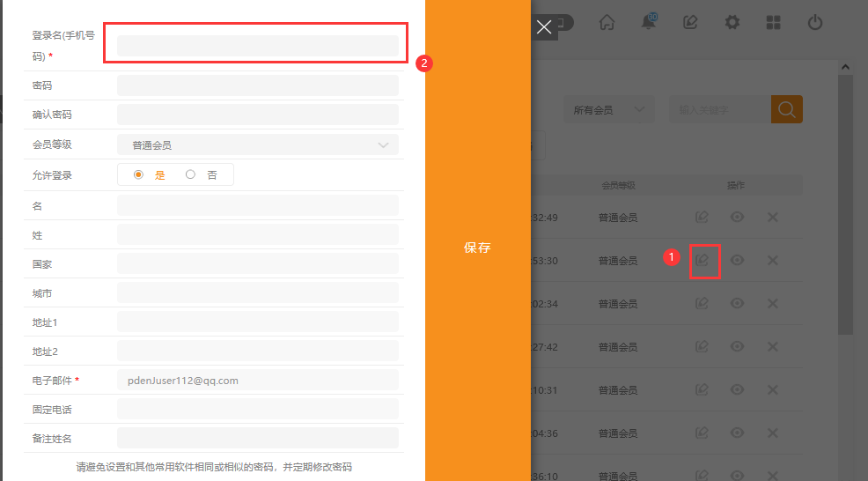Click the 电子邮件 field with pdenJuser112@qq.com
Screen dimensions: 868x481
(257, 381)
